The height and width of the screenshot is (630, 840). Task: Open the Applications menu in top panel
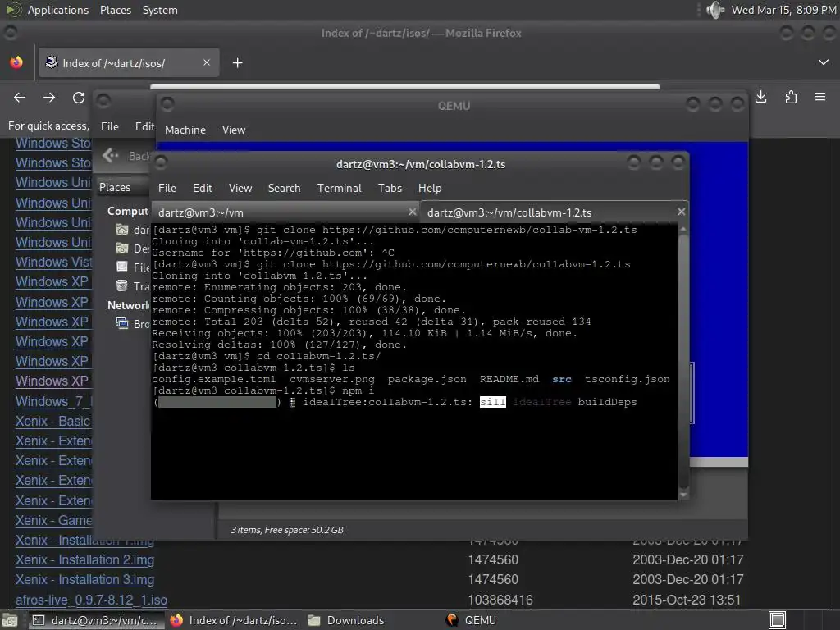(58, 10)
